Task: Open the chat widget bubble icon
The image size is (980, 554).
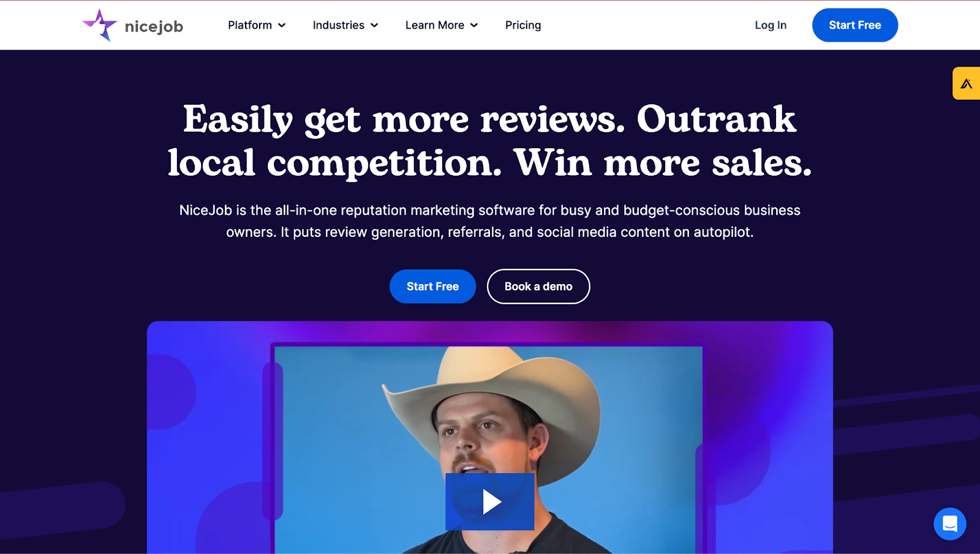Action: pos(950,524)
